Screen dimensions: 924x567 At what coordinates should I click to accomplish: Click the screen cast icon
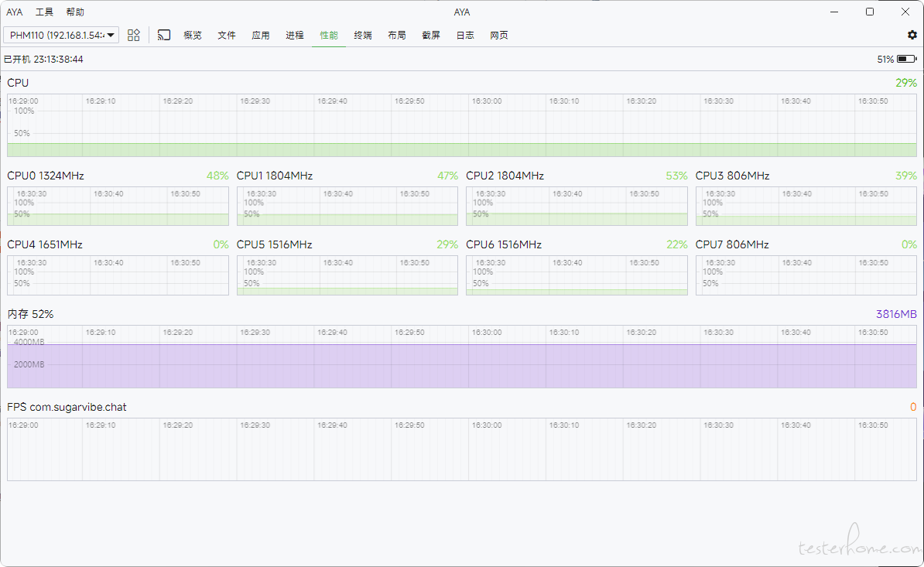point(164,35)
